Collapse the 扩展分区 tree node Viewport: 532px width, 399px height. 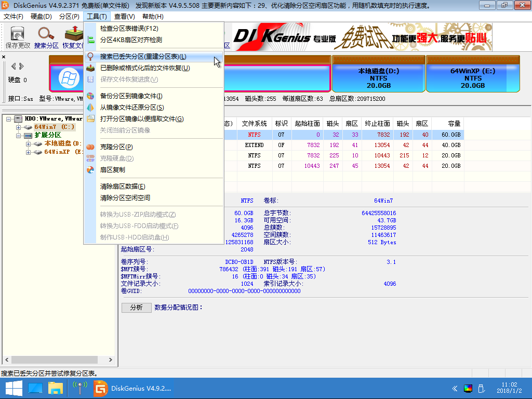pos(19,136)
